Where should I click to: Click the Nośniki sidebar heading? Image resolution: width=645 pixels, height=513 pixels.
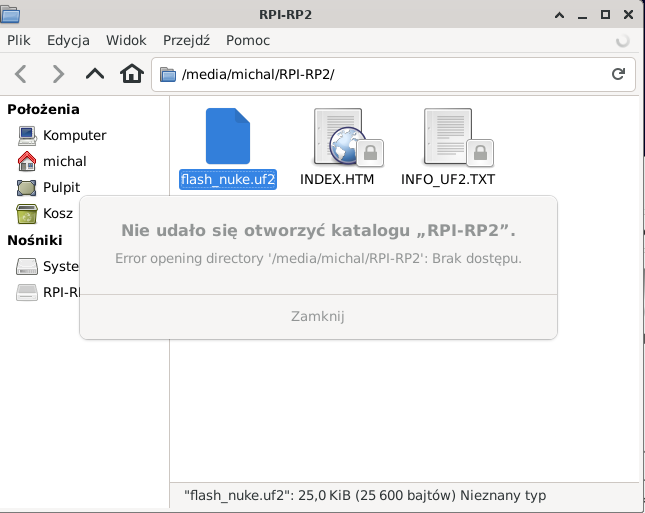(35, 240)
